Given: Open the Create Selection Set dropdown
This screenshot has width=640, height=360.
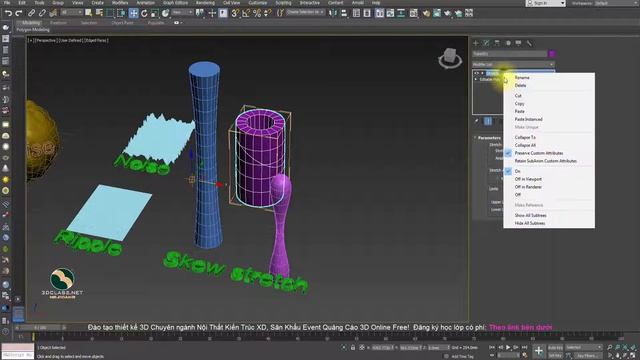Looking at the screenshot, I should click(x=306, y=13).
